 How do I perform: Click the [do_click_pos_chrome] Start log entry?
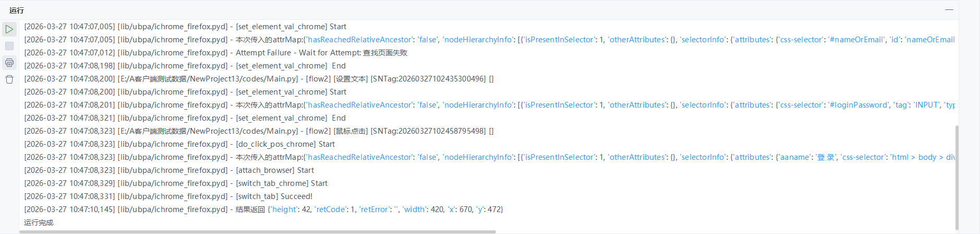click(x=179, y=144)
